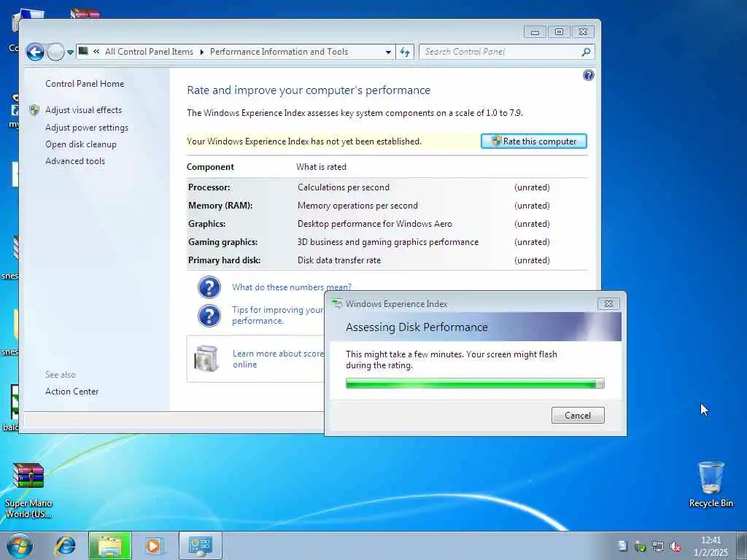This screenshot has height=560, width=747.
Task: Click question icon beside Tips for improving
Action: [209, 316]
